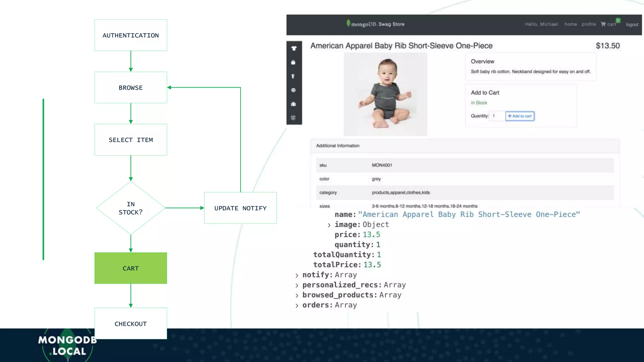Expand the notify Array field

pyautogui.click(x=297, y=275)
